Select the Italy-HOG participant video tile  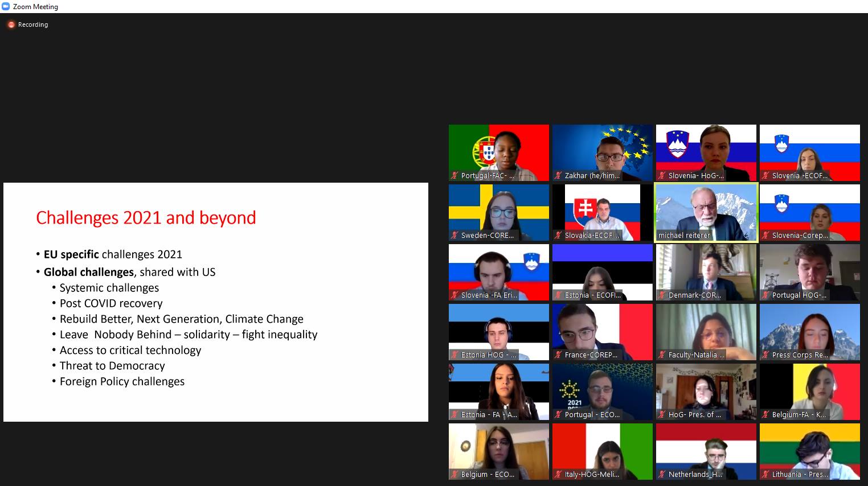click(x=603, y=450)
